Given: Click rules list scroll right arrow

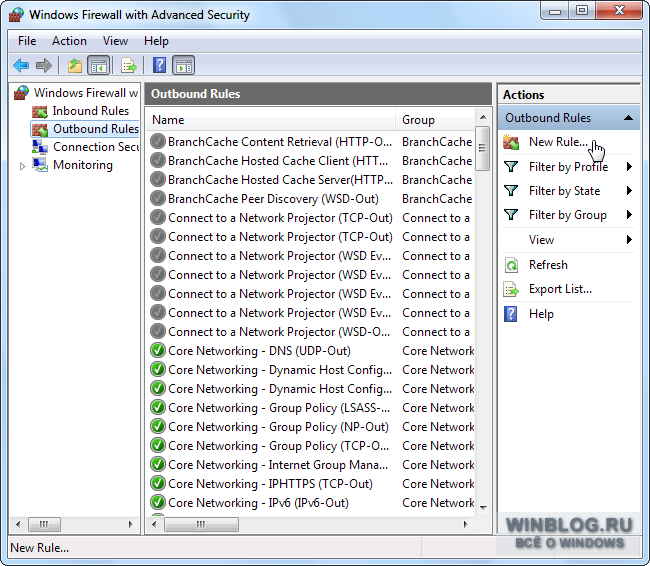Looking at the screenshot, I should (466, 525).
